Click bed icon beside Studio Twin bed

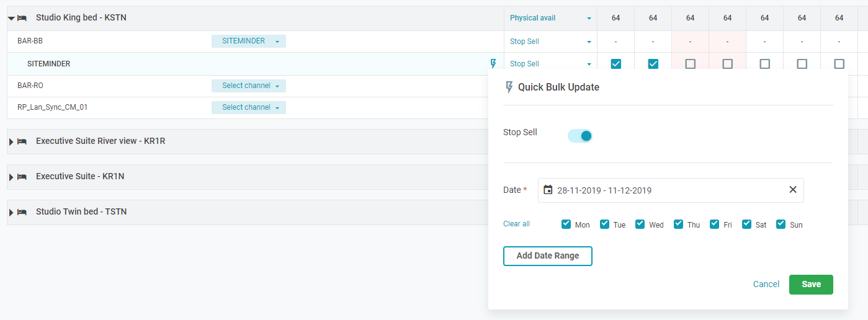[22, 212]
